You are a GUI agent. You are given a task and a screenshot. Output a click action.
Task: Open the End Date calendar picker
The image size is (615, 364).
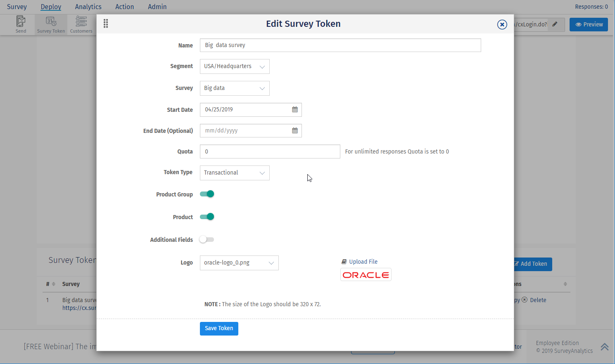pos(295,130)
